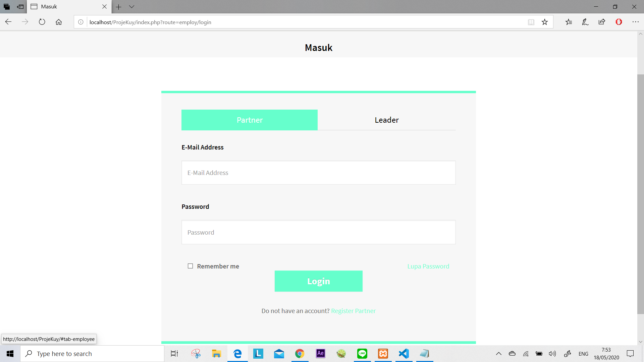Open the add notes pen icon
The height and width of the screenshot is (362, 644).
585,22
